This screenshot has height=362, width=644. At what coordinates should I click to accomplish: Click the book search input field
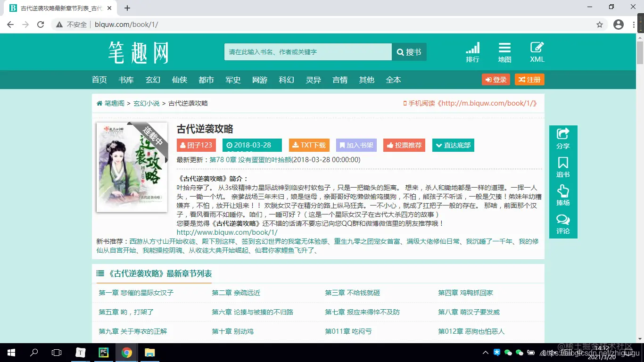(x=306, y=52)
